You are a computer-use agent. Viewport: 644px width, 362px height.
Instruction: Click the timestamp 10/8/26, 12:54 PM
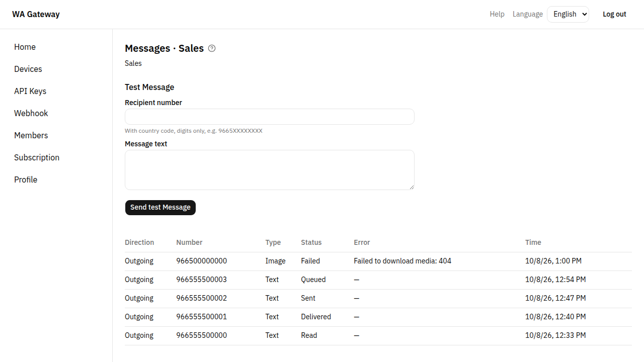click(555, 280)
